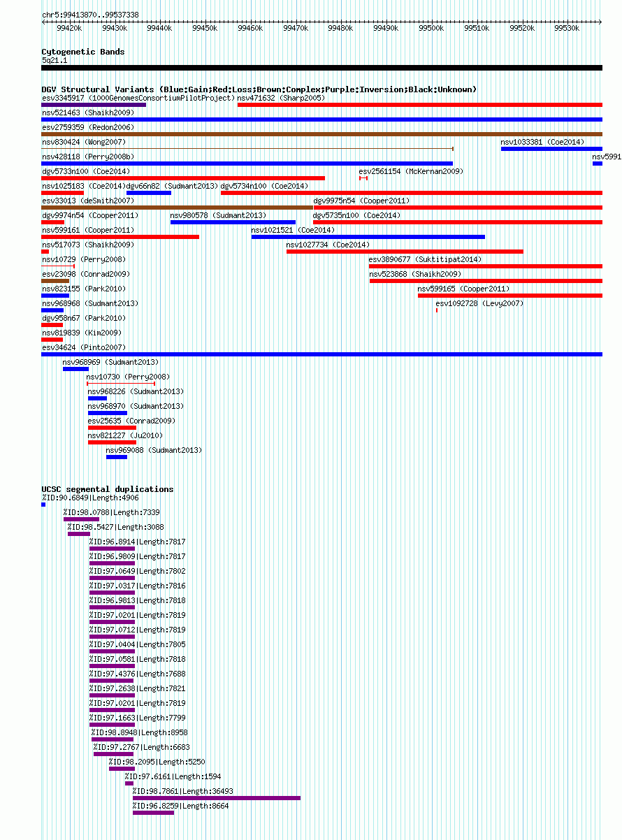
Task: Select duplication %ID:97.1663|Length:7799
Action: tap(112, 725)
